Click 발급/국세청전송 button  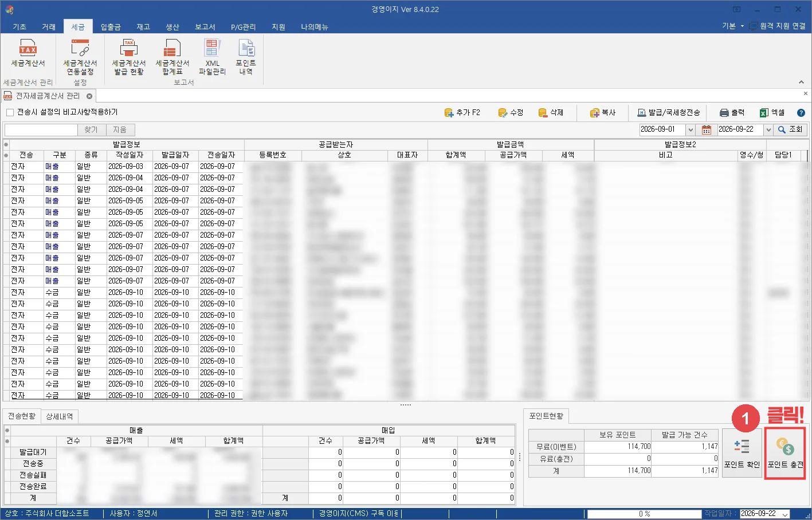point(669,113)
